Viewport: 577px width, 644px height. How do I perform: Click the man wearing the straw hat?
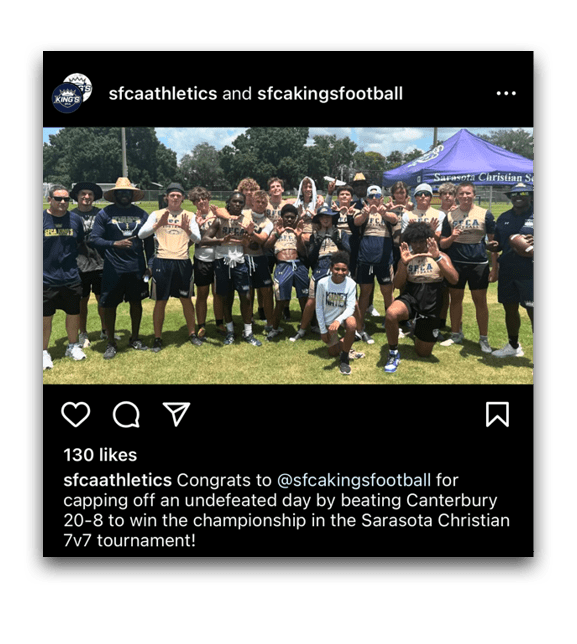click(122, 265)
